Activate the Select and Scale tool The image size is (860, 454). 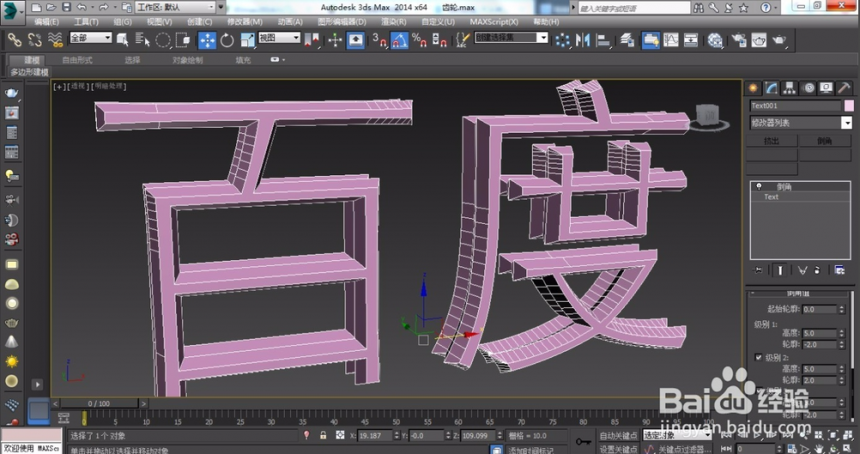[247, 40]
